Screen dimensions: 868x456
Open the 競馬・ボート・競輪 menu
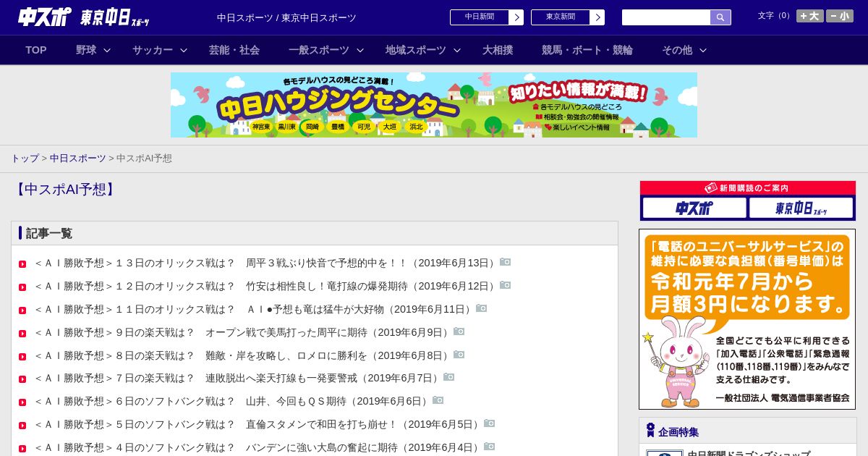click(587, 50)
